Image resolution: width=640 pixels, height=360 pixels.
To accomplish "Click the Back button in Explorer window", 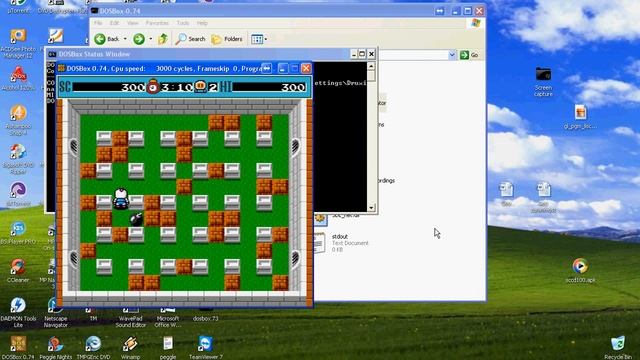I will click(x=107, y=39).
